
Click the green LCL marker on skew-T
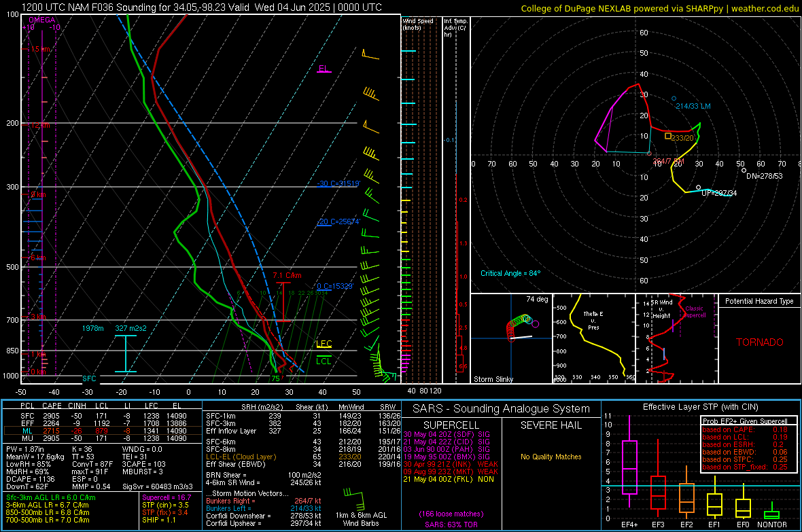pyautogui.click(x=324, y=361)
